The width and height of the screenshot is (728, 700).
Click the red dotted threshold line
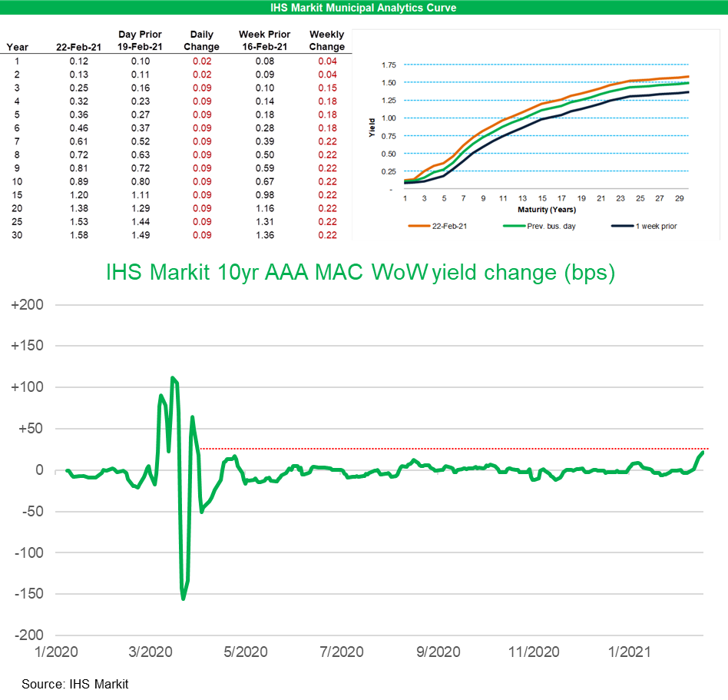(x=461, y=449)
